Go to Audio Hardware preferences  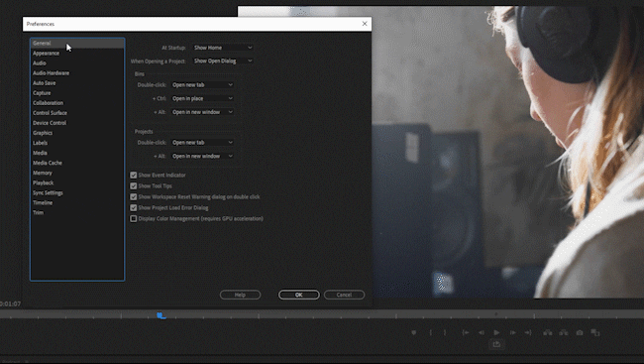pyautogui.click(x=77, y=73)
